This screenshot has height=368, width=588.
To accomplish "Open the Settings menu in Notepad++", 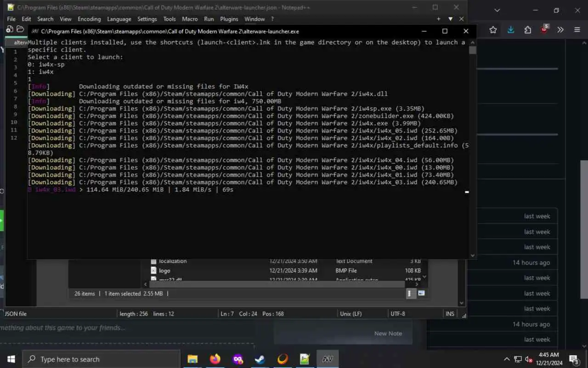I will pos(147,19).
